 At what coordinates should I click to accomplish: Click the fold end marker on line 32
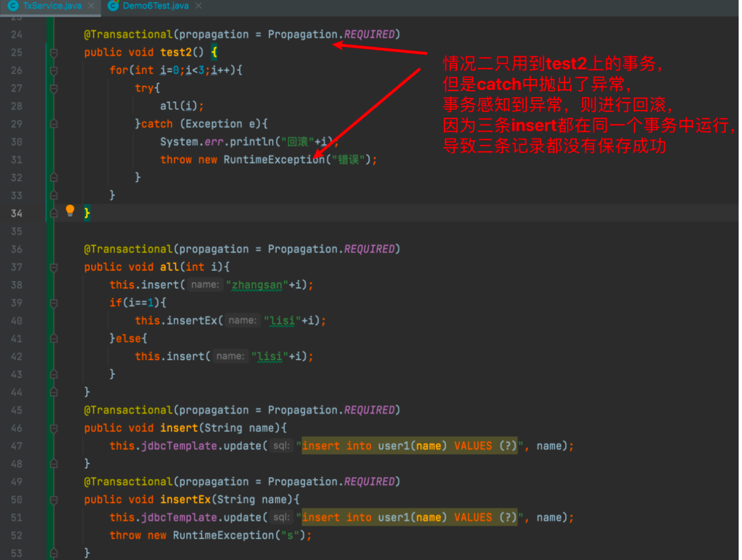54,178
